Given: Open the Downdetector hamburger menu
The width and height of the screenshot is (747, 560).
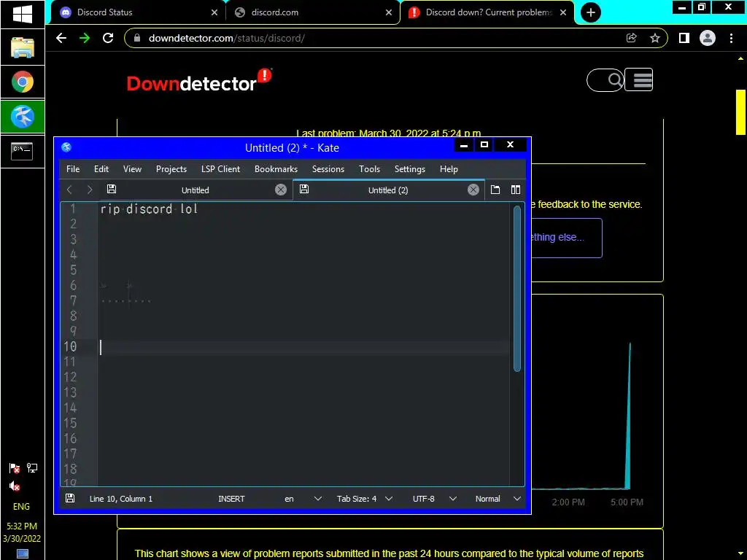Looking at the screenshot, I should point(639,79).
